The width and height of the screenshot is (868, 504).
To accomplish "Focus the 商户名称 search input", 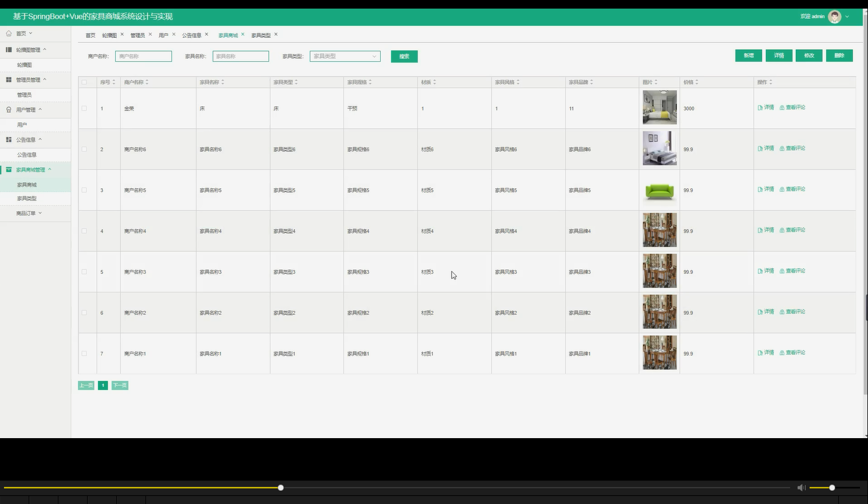I will 143,56.
